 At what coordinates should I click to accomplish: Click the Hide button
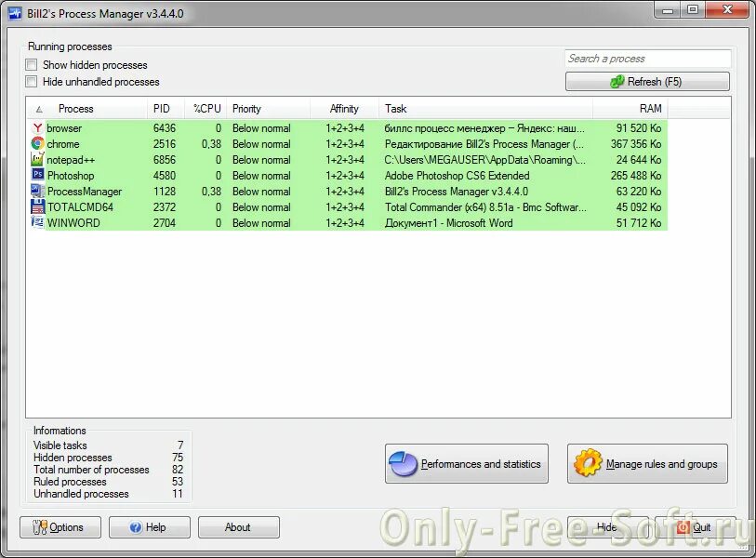[x=607, y=527]
